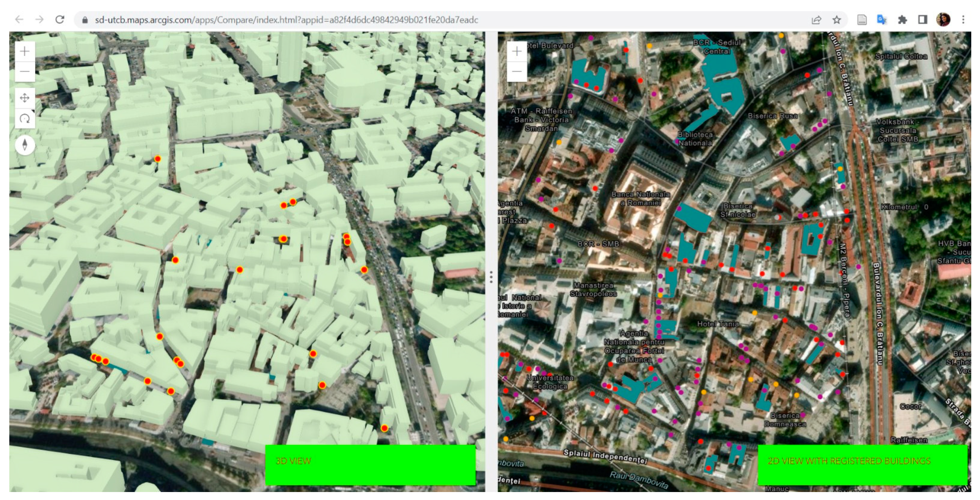Zoom in on the 3D view
The height and width of the screenshot is (500, 980).
click(x=25, y=51)
